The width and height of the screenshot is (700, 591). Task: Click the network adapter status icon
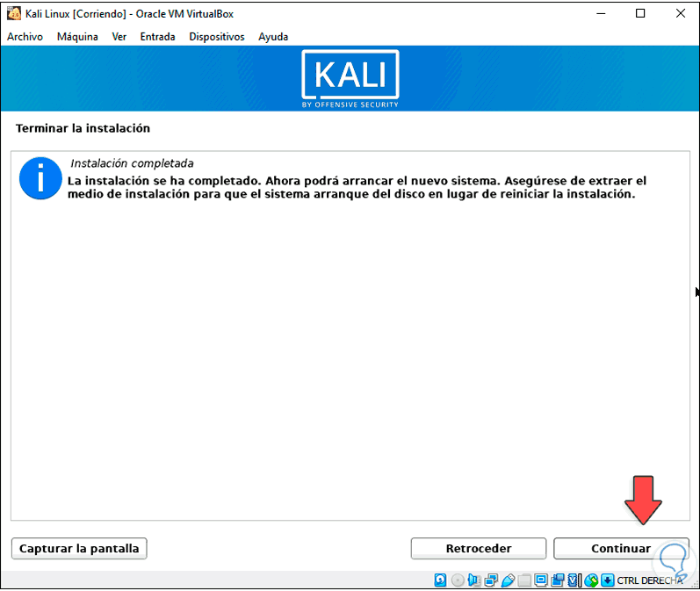tap(491, 580)
